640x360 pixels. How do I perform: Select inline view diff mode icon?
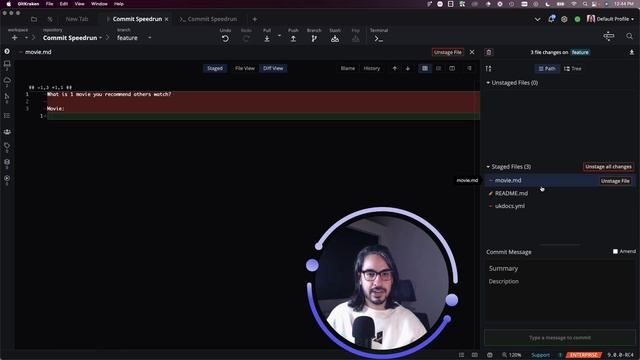coord(438,69)
